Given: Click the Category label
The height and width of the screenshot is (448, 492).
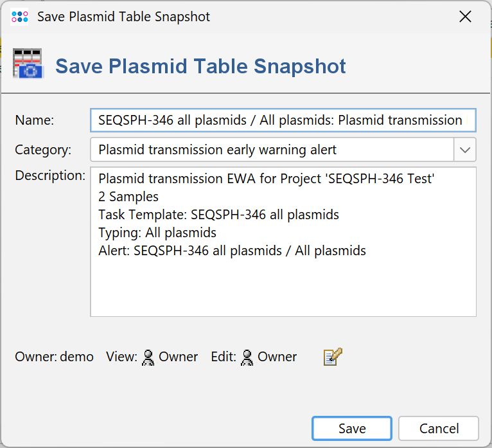Looking at the screenshot, I should click(43, 150).
